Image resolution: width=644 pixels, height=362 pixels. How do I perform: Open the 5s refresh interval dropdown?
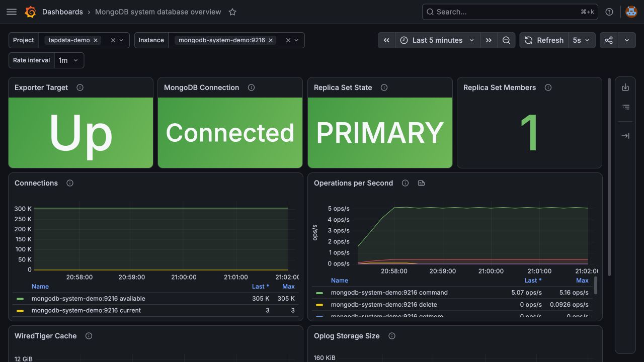582,40
